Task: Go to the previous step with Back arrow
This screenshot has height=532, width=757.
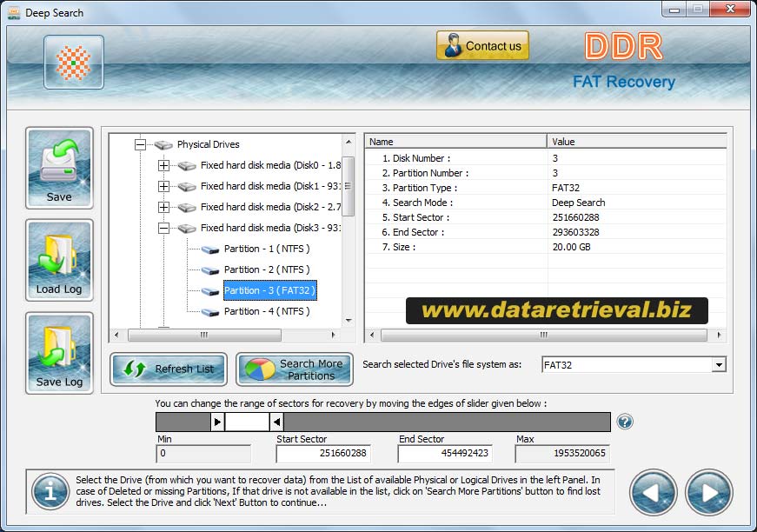Action: click(x=654, y=492)
